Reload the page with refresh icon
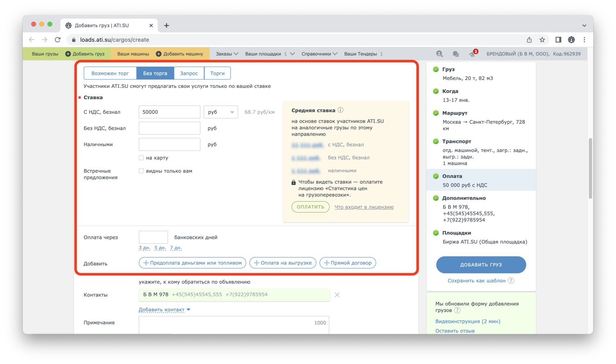This screenshot has width=616, height=364. tap(58, 40)
